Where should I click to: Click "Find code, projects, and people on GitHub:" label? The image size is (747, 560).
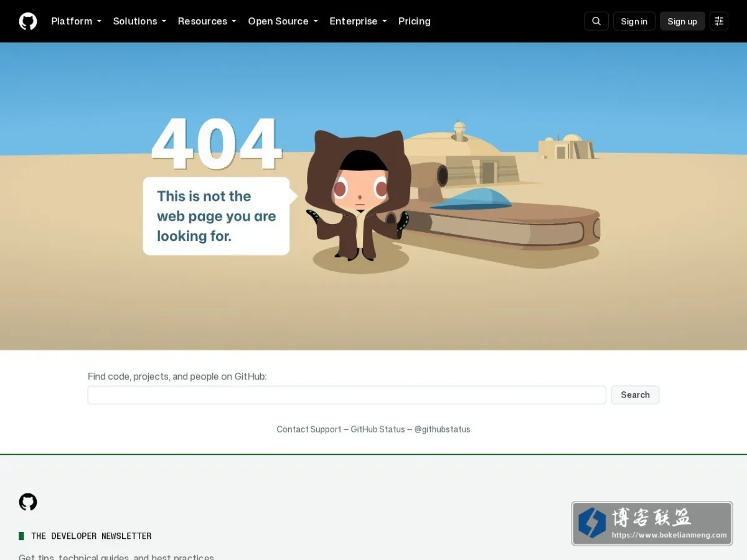(177, 376)
